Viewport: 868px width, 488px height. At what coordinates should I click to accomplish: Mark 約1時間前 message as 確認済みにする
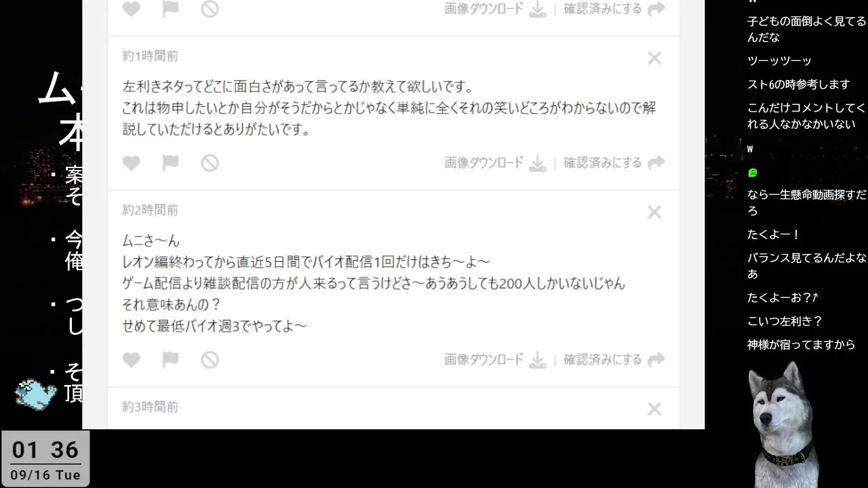click(603, 163)
